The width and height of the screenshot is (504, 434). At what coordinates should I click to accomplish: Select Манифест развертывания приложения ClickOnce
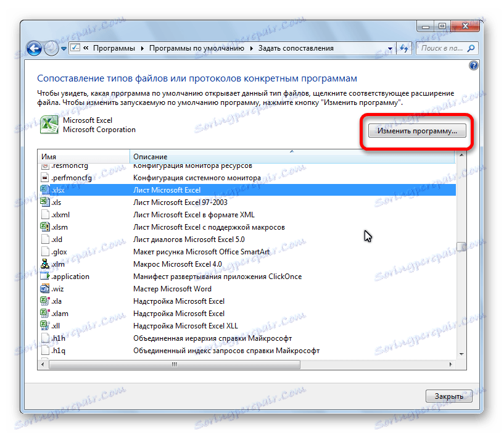point(218,277)
